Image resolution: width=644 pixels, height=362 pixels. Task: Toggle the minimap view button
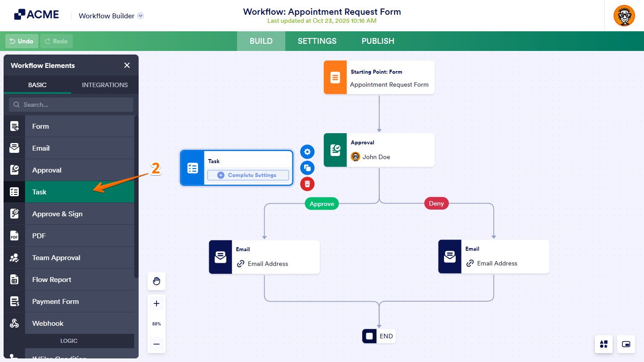[x=626, y=344]
